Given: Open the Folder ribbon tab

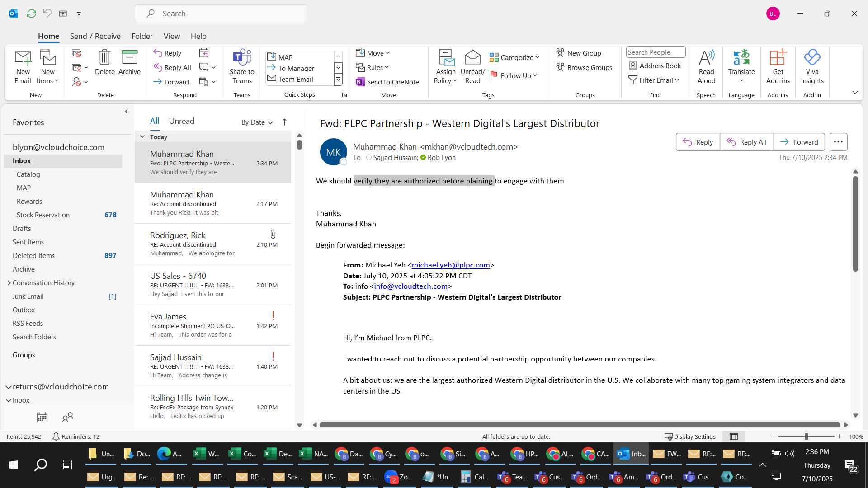Looking at the screenshot, I should (x=142, y=36).
